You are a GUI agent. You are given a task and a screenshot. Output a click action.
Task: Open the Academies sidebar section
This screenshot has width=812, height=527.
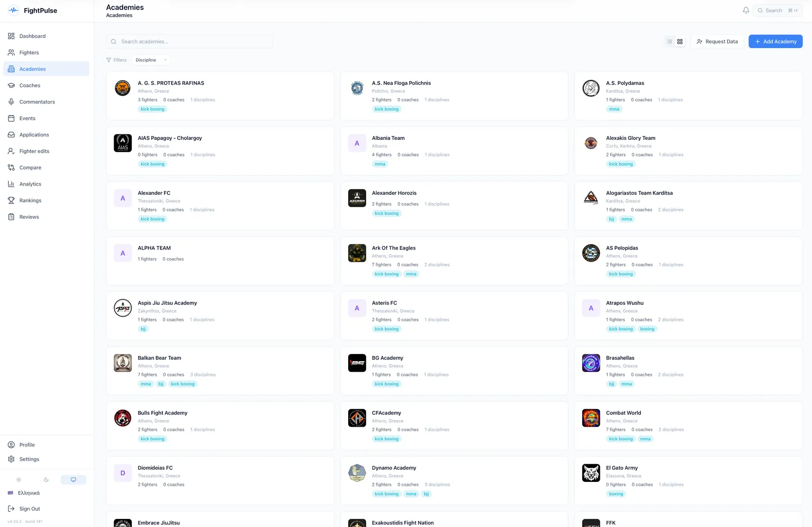point(46,69)
